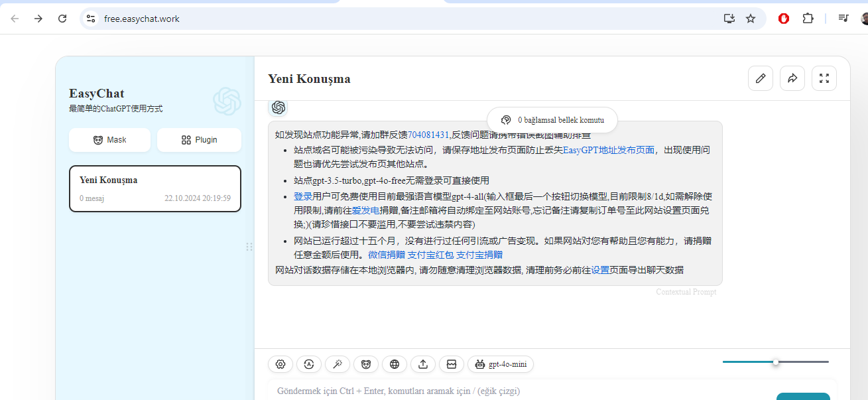Click the image icon in input toolbar
Image resolution: width=868 pixels, height=400 pixels.
point(452,364)
